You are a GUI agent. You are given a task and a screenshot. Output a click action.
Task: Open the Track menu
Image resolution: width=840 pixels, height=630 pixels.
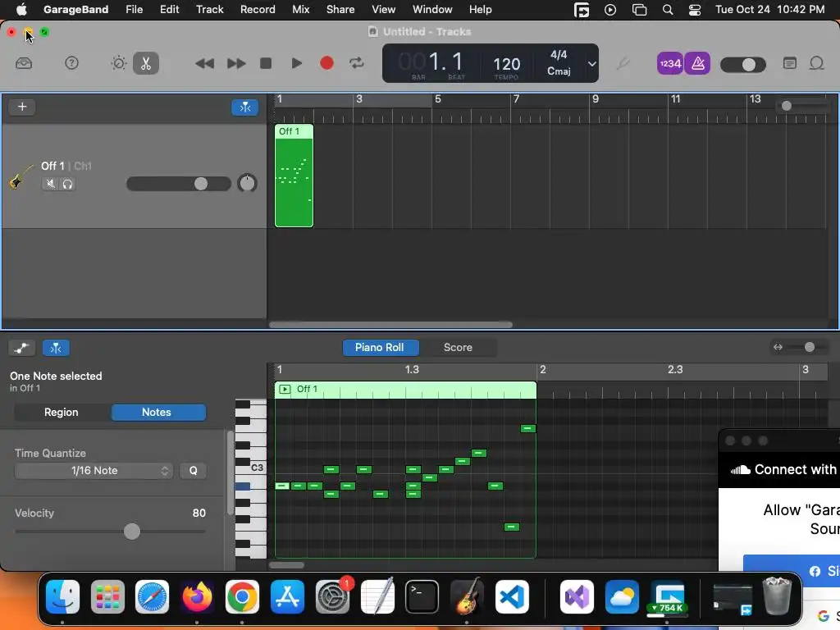[209, 9]
